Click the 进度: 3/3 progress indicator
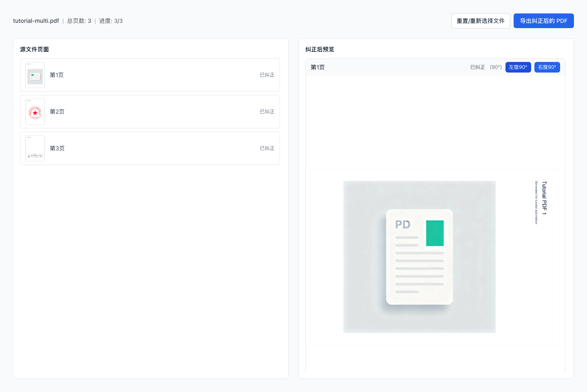The width and height of the screenshot is (587, 392). (x=111, y=21)
